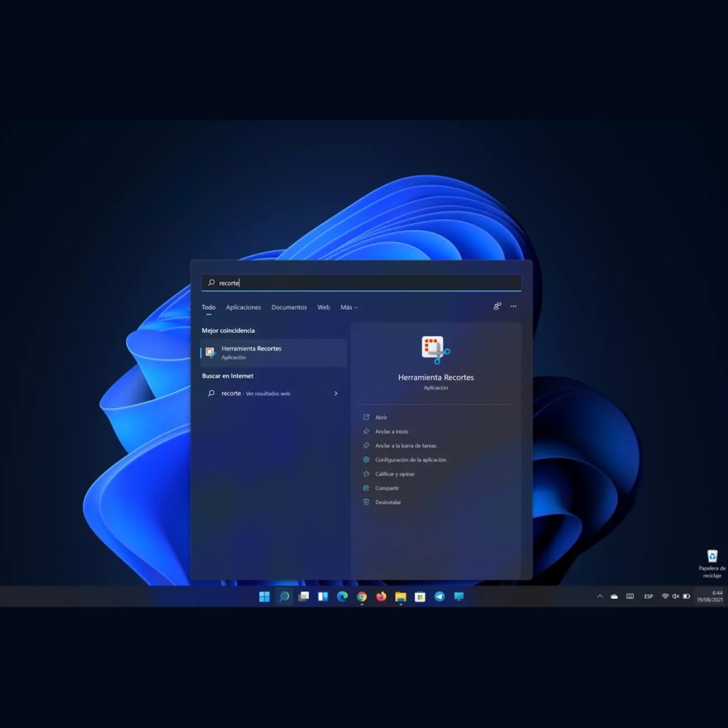This screenshot has width=728, height=728.
Task: Open Task View from the taskbar
Action: pyautogui.click(x=303, y=596)
